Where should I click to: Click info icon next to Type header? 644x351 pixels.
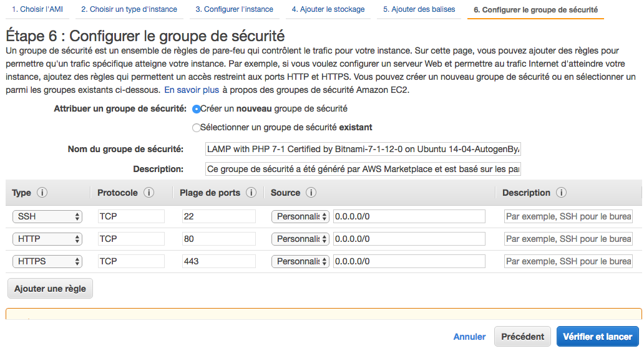tap(42, 193)
